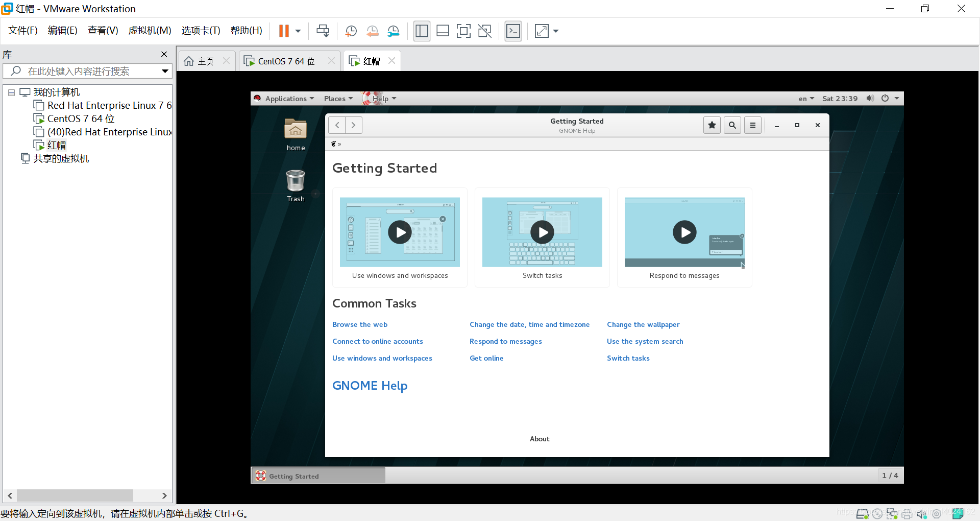Toggle the thumbnail bar view
Viewport: 980px width, 521px height.
[443, 31]
